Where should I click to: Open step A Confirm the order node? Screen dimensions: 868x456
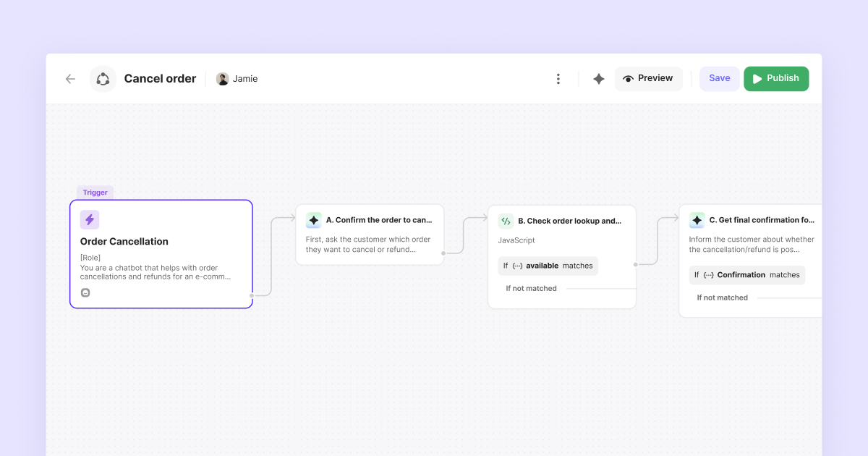[x=370, y=235]
